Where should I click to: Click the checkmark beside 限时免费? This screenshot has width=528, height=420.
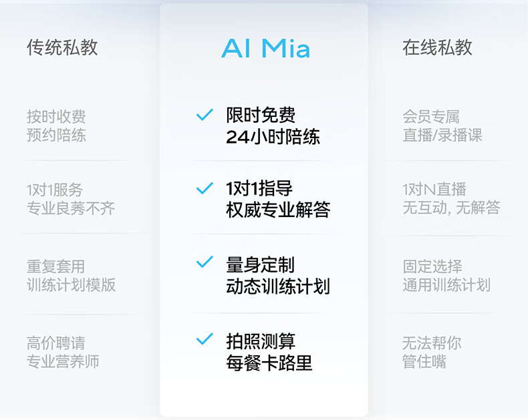tap(205, 116)
